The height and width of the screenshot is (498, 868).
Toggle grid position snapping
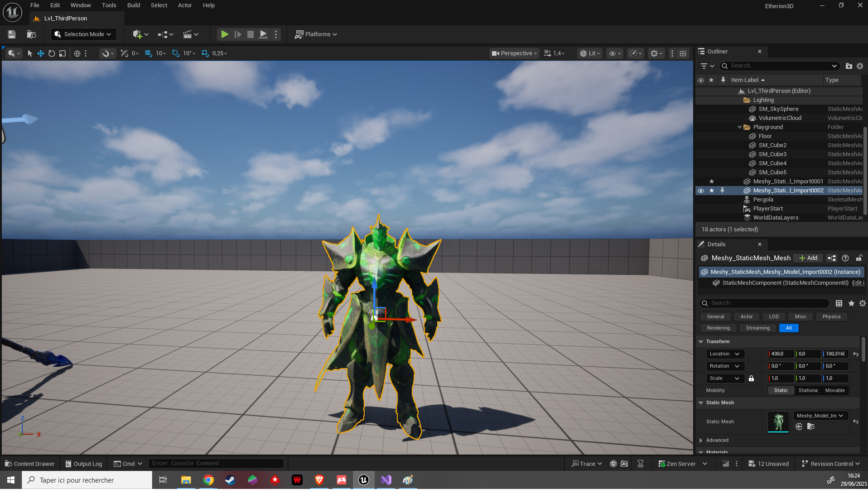pos(148,53)
